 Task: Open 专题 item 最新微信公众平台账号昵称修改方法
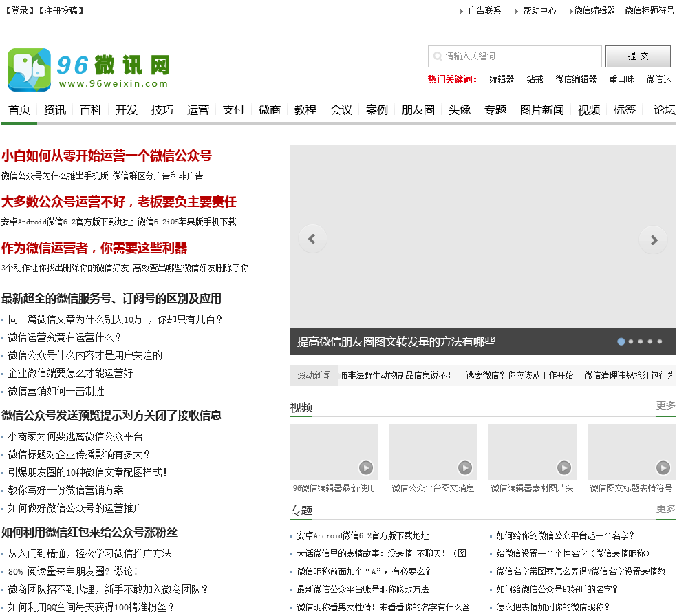(x=363, y=589)
